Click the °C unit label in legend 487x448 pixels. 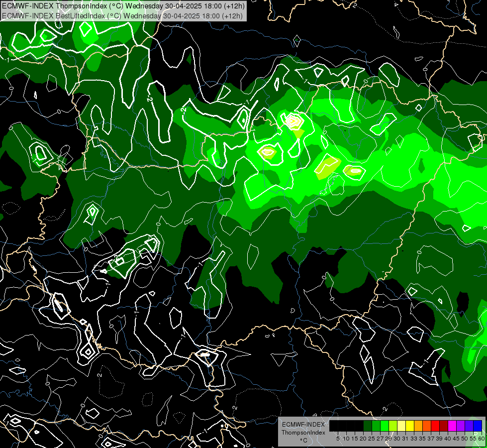(304, 441)
